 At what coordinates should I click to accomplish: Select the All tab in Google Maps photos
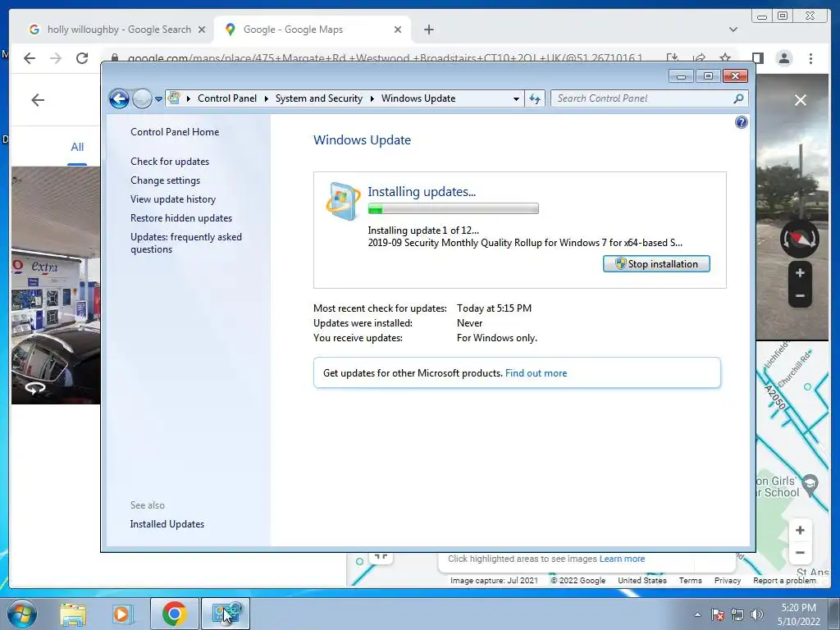(x=77, y=147)
